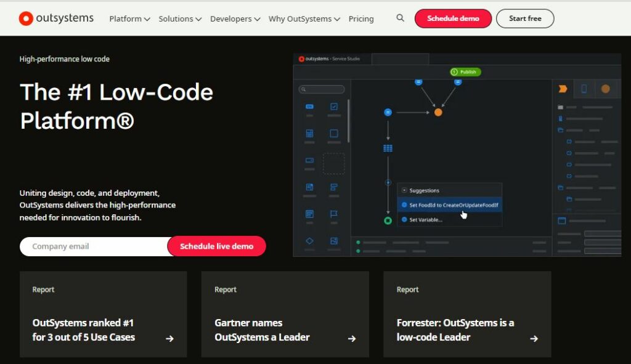631x364 pixels.
Task: Open the arrow on the Forrester report card
Action: (534, 339)
